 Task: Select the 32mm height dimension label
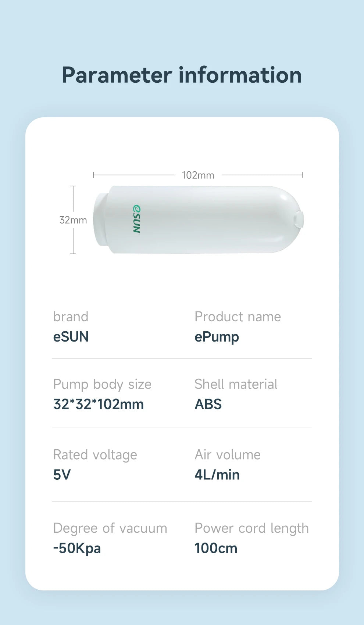click(73, 220)
